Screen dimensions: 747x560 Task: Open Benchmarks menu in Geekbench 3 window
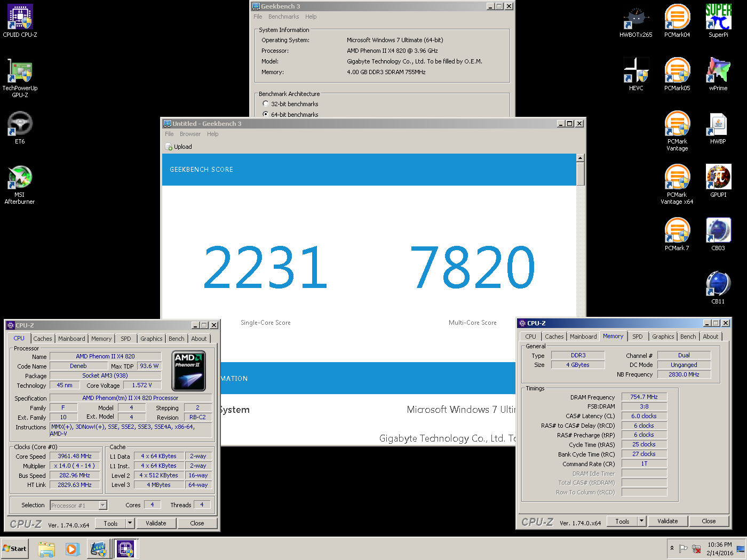coord(283,17)
